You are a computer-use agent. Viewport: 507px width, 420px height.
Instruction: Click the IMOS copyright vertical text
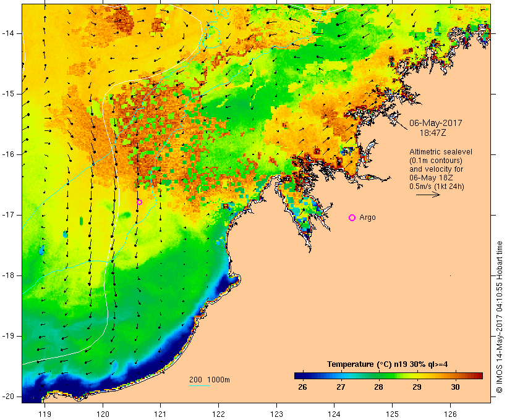coord(500,317)
